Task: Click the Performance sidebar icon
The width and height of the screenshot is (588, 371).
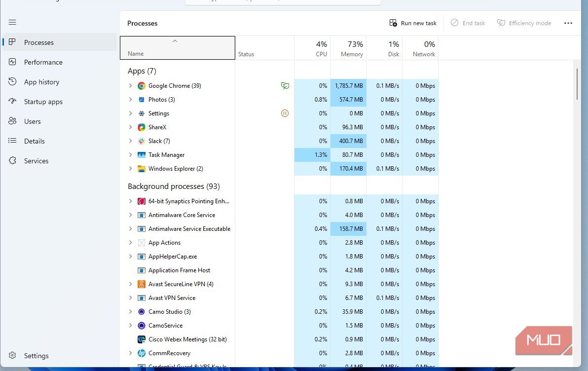Action: click(x=12, y=62)
